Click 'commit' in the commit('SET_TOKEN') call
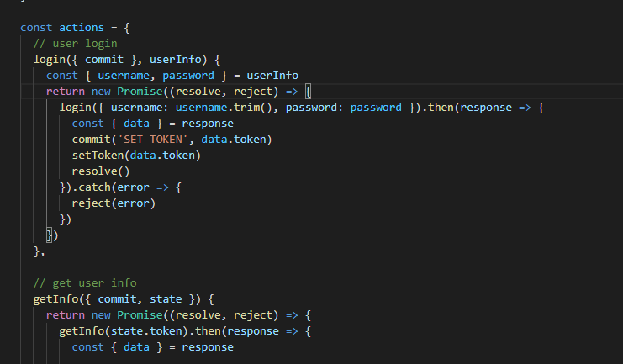Image resolution: width=623 pixels, height=364 pixels. click(92, 140)
